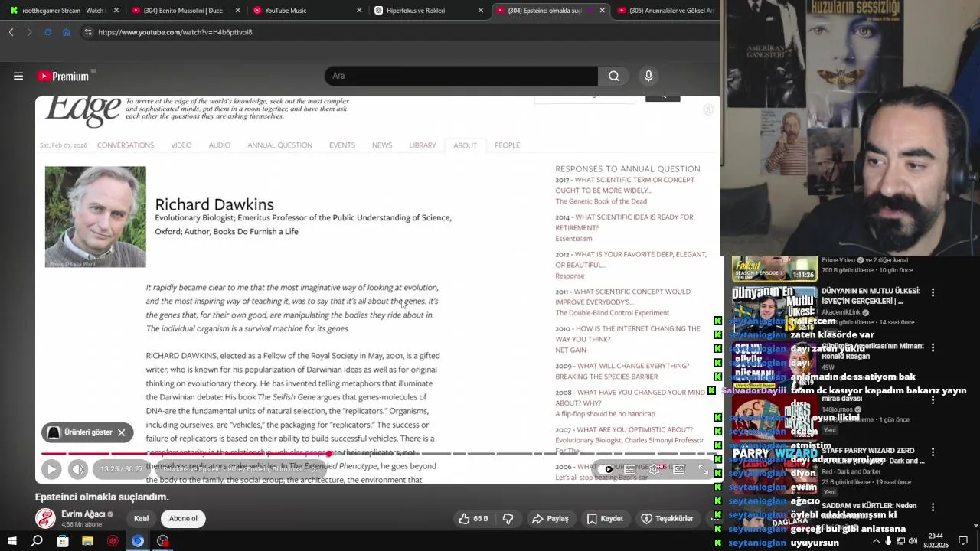Screen dimensions: 980x551
Task: Switch to theater mode in player
Action: click(678, 469)
